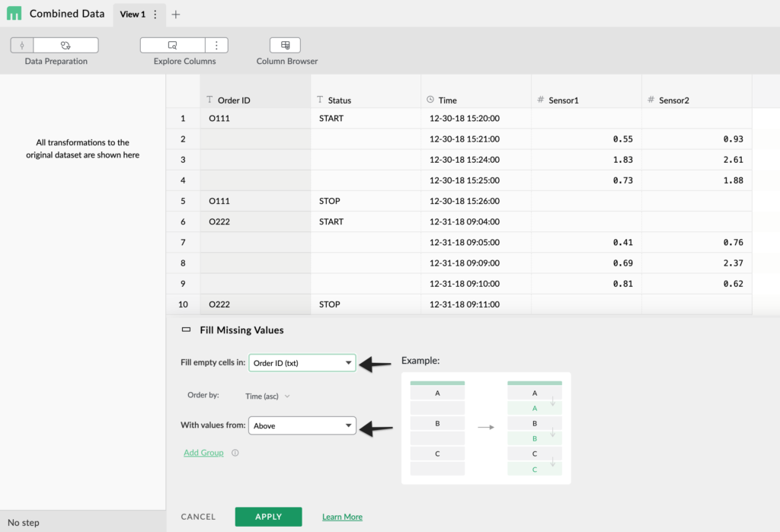Screen dimensions: 780x532
Task: Click the time cell 12-30-18 15:24:00
Action: (476, 160)
